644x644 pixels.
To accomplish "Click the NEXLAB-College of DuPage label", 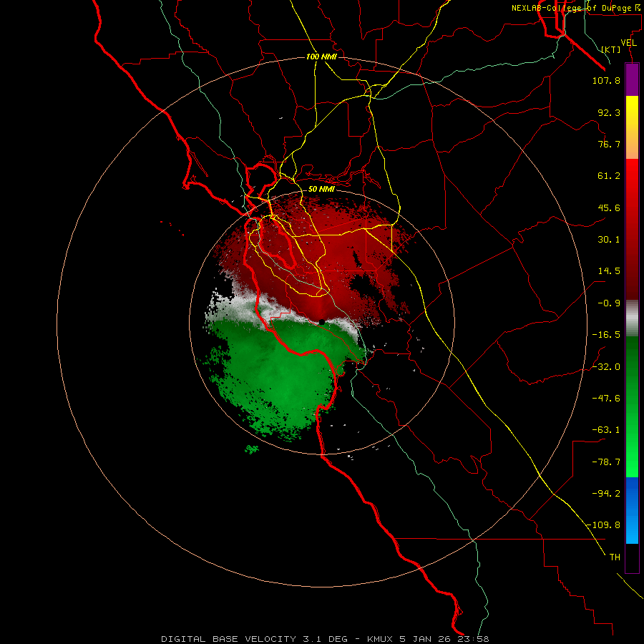I will [x=576, y=8].
